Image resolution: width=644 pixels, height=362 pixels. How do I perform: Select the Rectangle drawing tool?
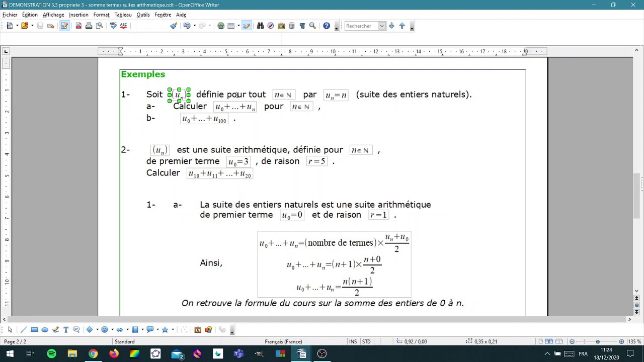point(34,330)
